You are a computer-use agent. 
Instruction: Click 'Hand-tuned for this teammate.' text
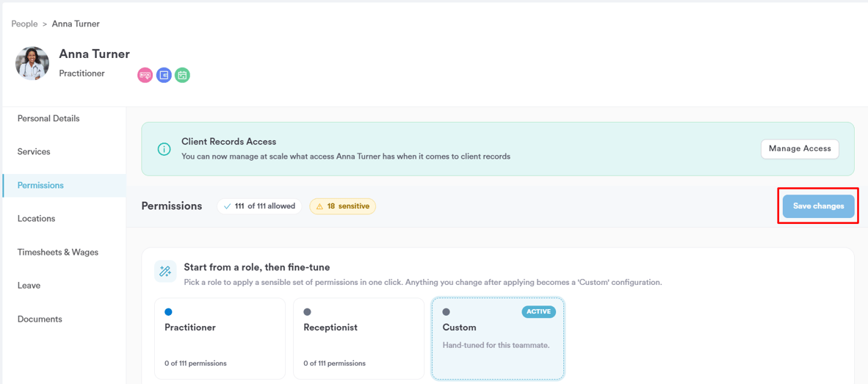(496, 345)
